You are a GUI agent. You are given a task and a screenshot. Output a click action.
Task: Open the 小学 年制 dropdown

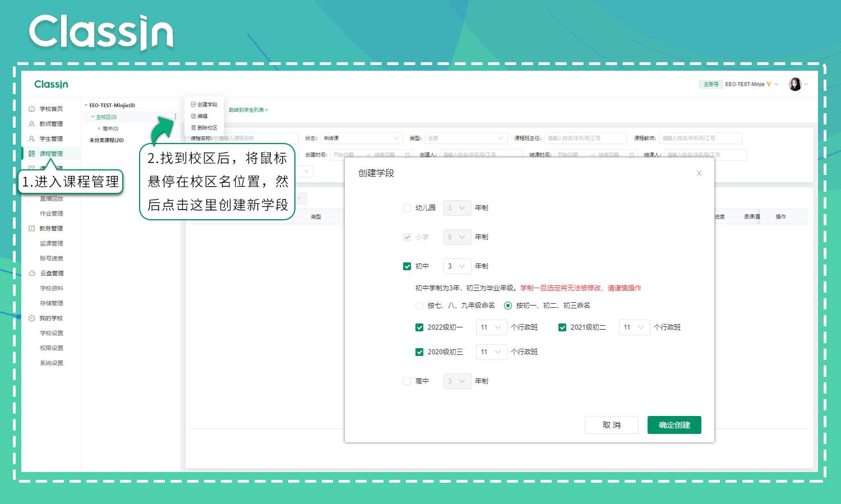457,237
